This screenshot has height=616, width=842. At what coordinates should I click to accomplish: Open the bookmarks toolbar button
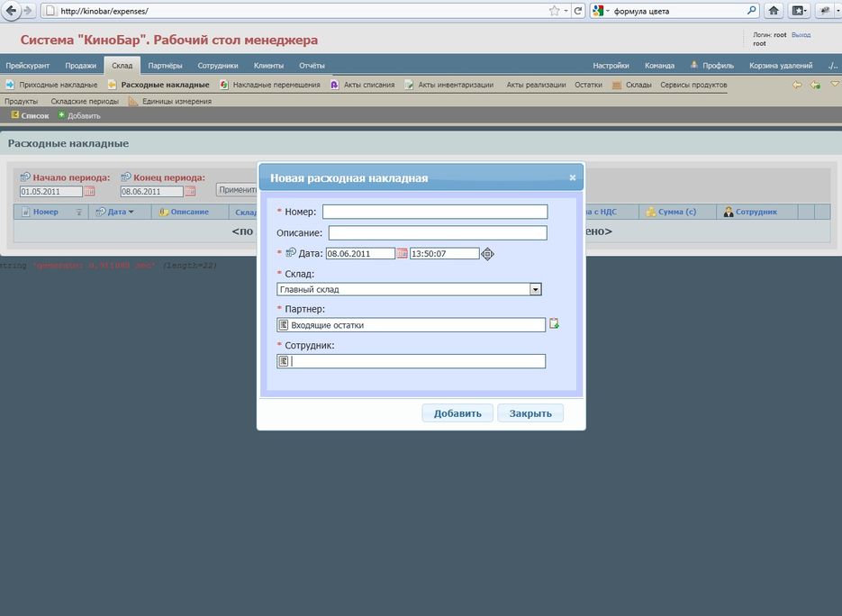click(800, 10)
